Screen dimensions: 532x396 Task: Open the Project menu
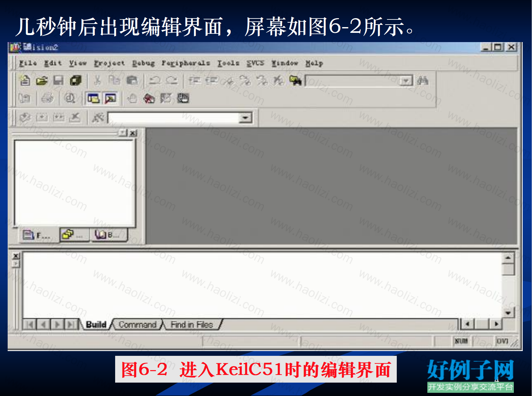click(x=109, y=63)
